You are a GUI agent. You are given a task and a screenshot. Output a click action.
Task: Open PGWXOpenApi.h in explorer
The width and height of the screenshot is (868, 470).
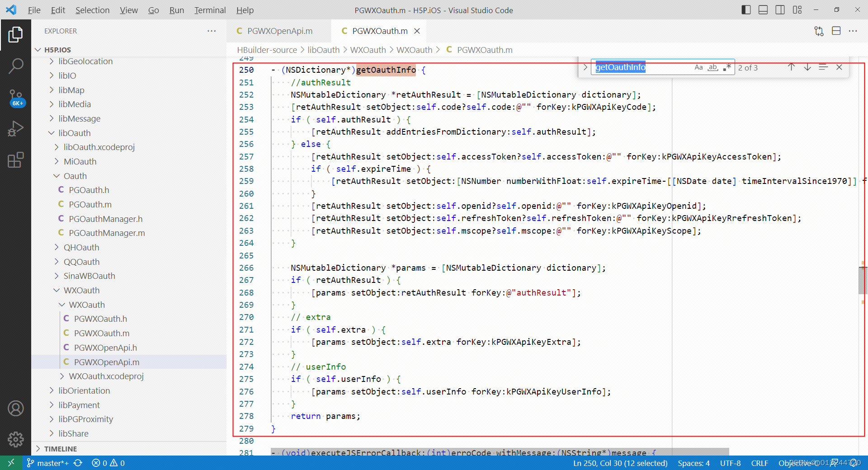105,348
